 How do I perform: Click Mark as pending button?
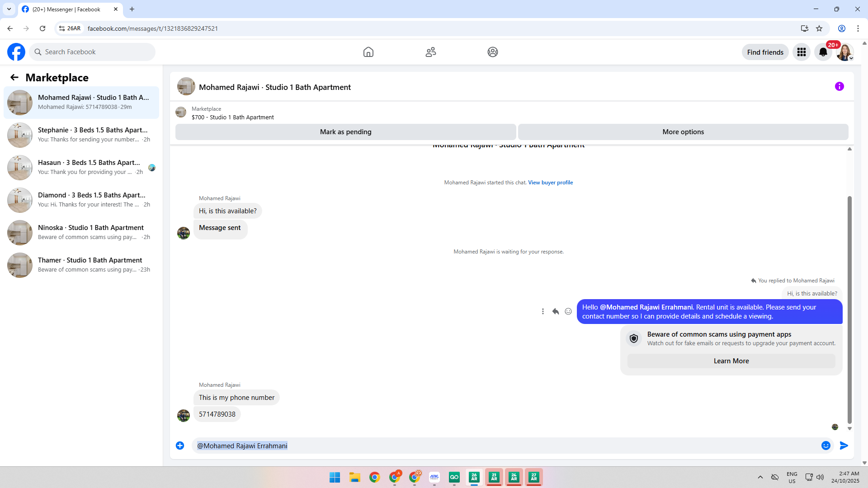coord(346,132)
